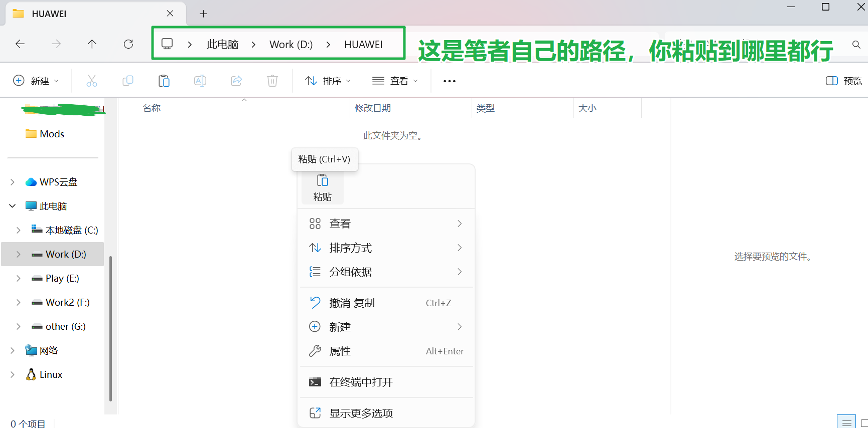Add a new tab with plus

click(x=203, y=14)
